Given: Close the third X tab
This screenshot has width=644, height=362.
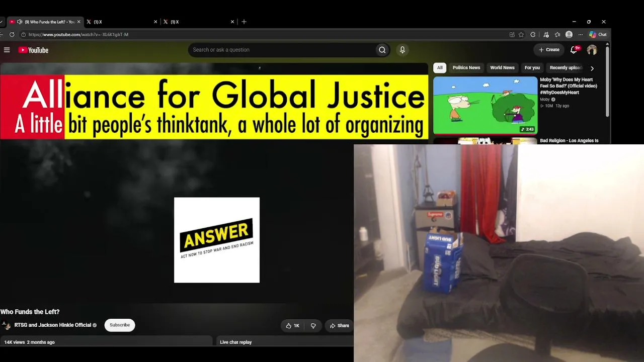Looking at the screenshot, I should coord(232,22).
